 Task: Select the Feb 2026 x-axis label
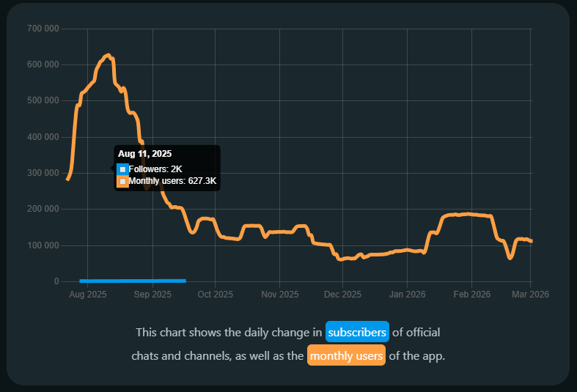pos(471,295)
